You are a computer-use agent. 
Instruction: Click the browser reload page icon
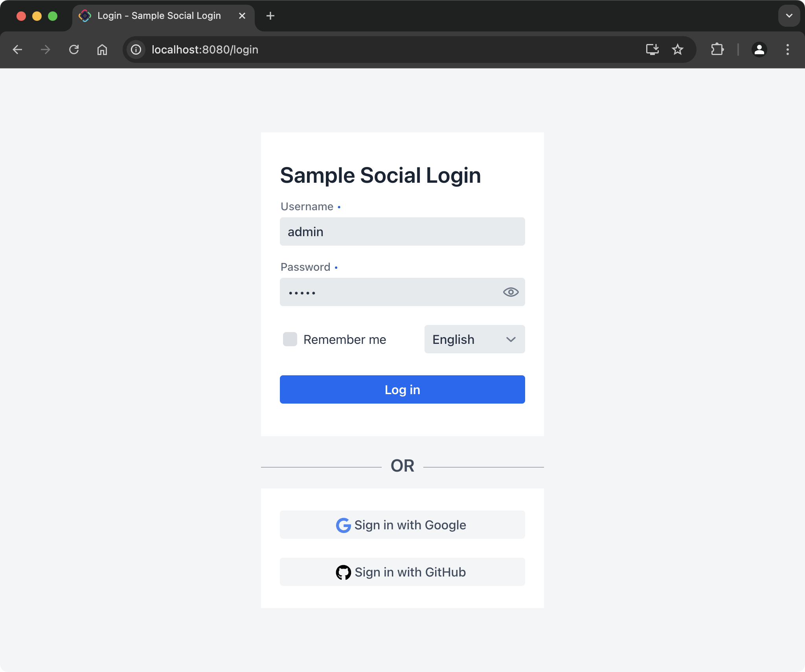click(74, 50)
